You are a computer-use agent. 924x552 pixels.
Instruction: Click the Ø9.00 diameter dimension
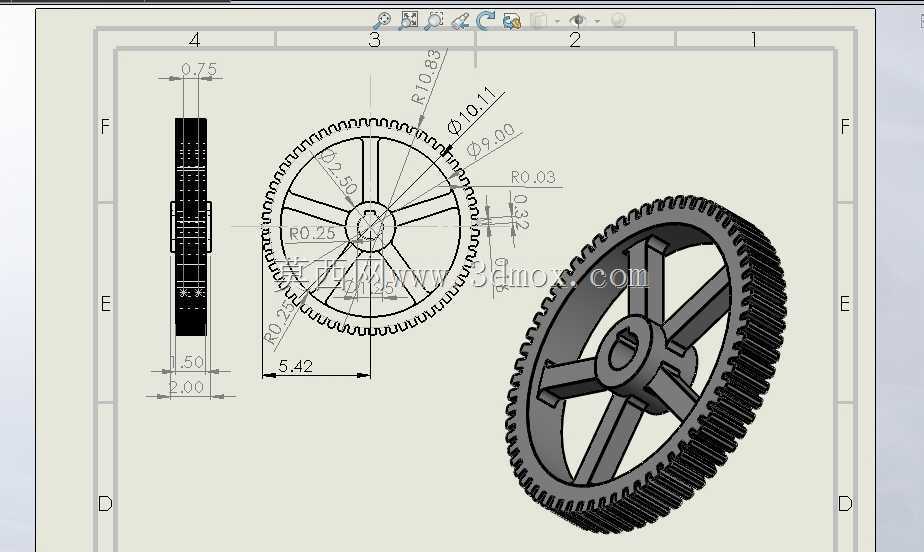[x=491, y=140]
